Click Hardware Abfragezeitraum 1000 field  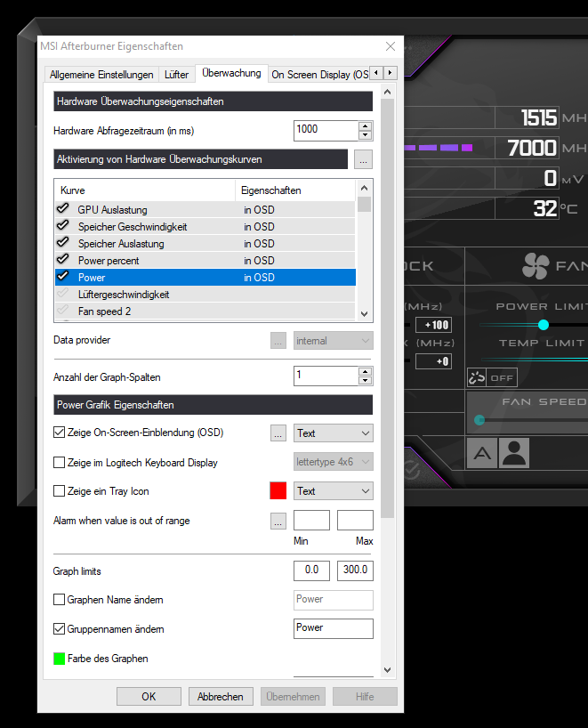[x=326, y=131]
